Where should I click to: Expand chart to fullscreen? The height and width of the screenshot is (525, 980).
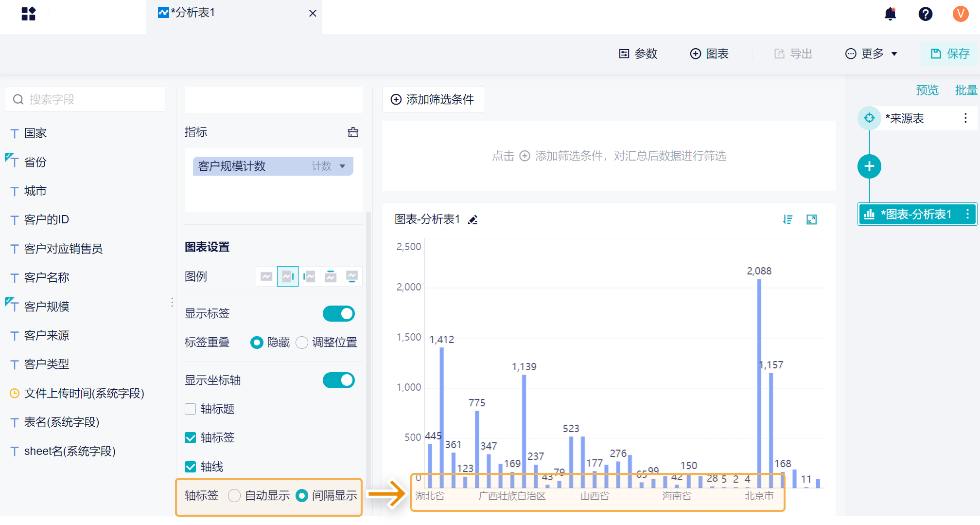click(x=811, y=219)
